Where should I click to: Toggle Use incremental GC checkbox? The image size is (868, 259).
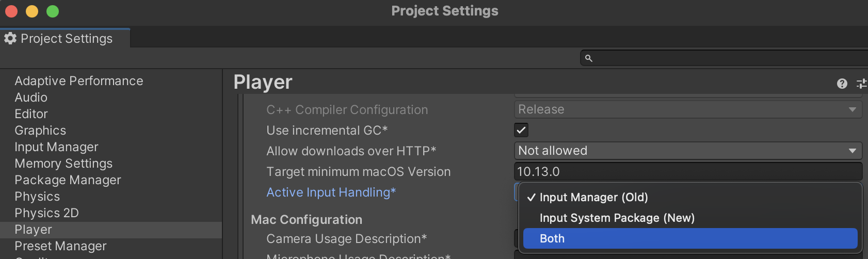(521, 130)
